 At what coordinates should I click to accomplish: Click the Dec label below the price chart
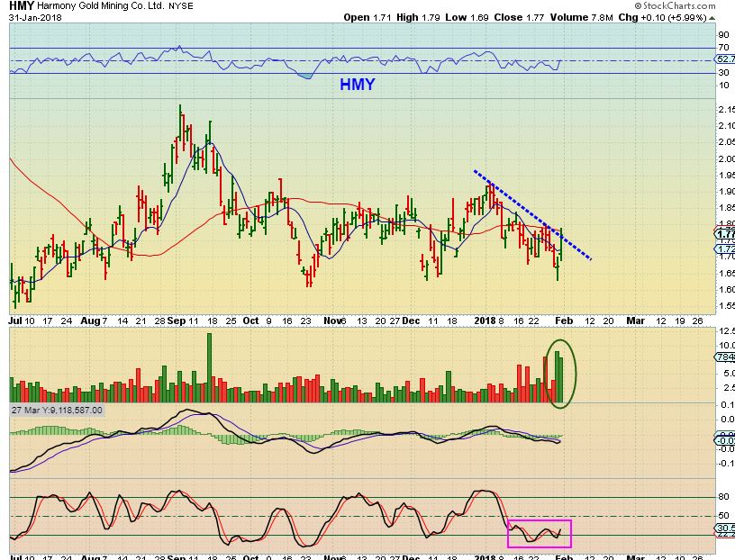pos(411,321)
